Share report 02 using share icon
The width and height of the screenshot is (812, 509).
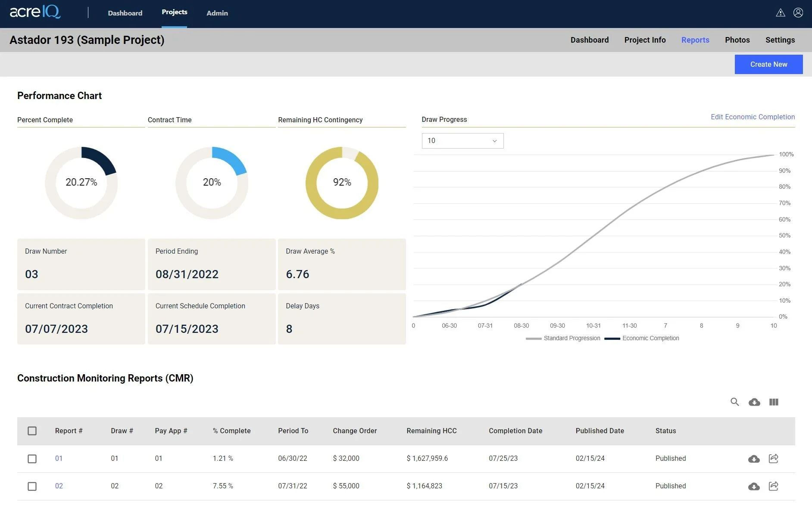pyautogui.click(x=774, y=486)
